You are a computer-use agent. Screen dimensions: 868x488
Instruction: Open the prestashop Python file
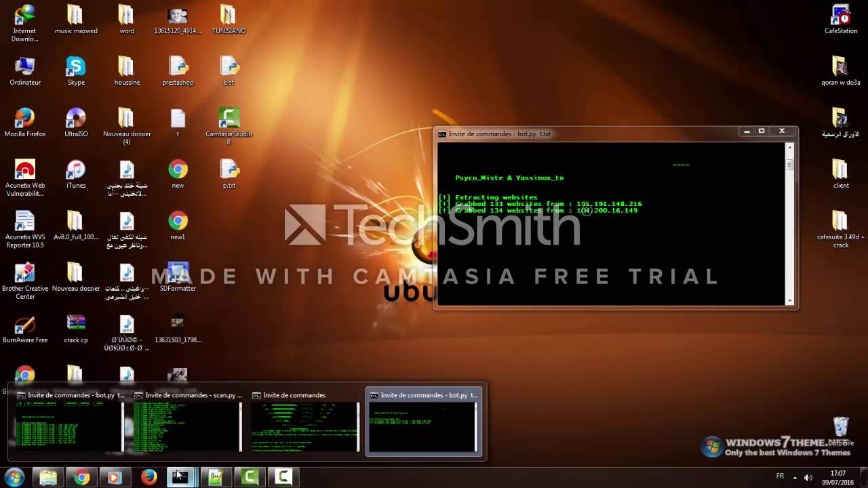[x=178, y=70]
